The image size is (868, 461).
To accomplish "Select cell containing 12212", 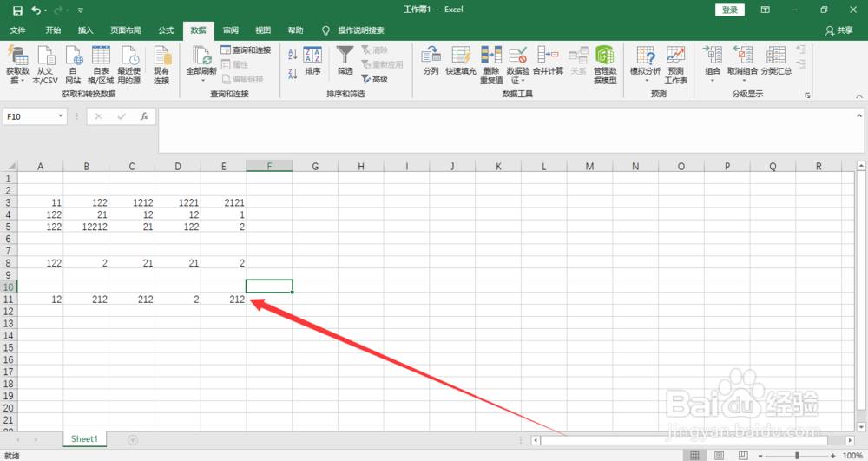I will coord(86,227).
